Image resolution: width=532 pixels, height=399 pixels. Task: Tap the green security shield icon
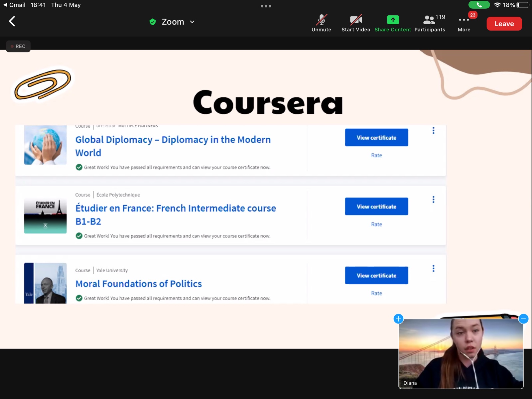click(x=153, y=22)
